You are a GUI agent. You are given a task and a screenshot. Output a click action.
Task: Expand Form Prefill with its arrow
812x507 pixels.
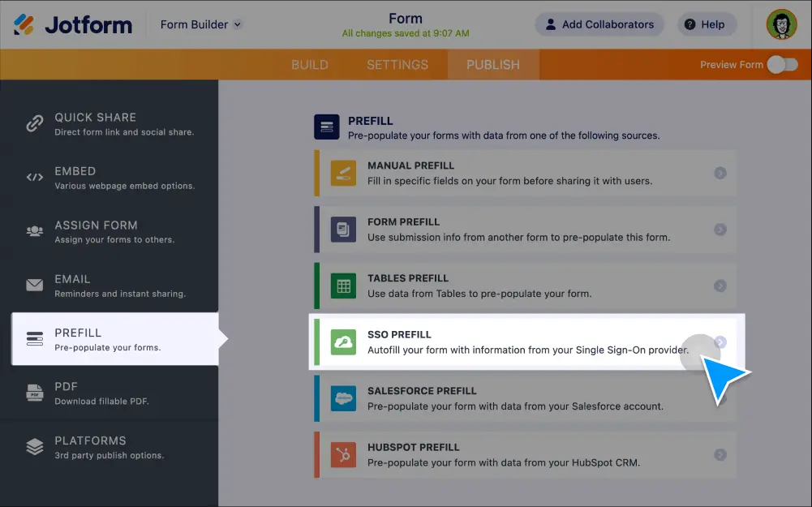coord(720,230)
